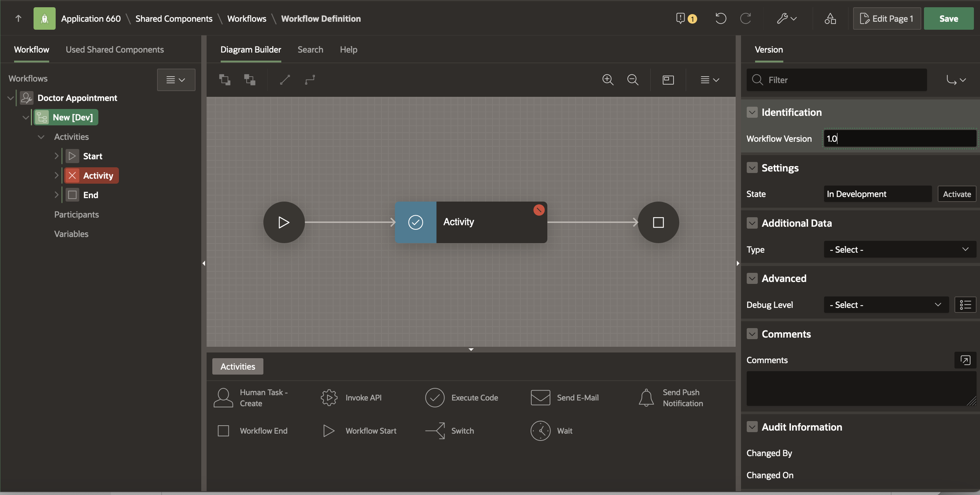Open the Shared Components icon in header
Screen dimensions: 980x495
click(x=830, y=18)
